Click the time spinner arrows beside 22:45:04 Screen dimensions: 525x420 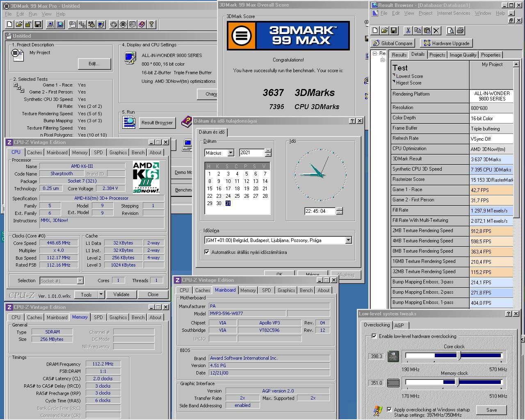pos(339,211)
